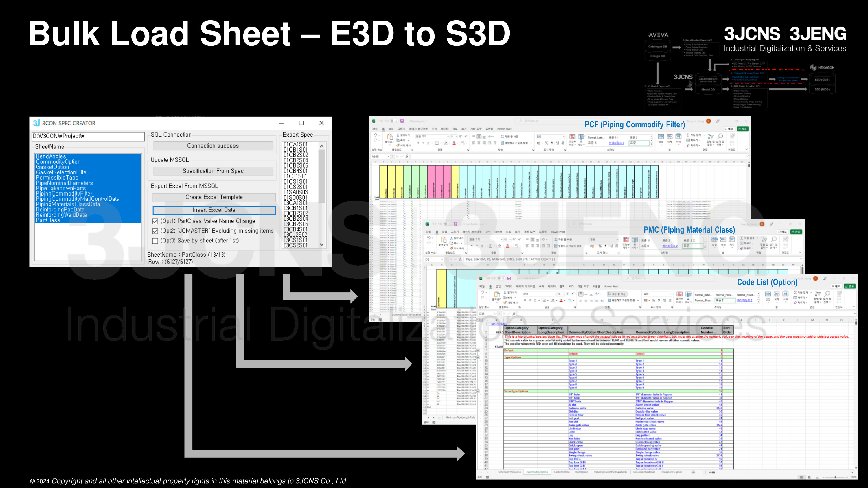
Task: Open the Name Box D8 dropdown in the PMC window
Action: pyautogui.click(x=442, y=259)
